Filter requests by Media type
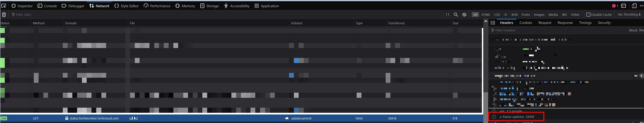 553,15
